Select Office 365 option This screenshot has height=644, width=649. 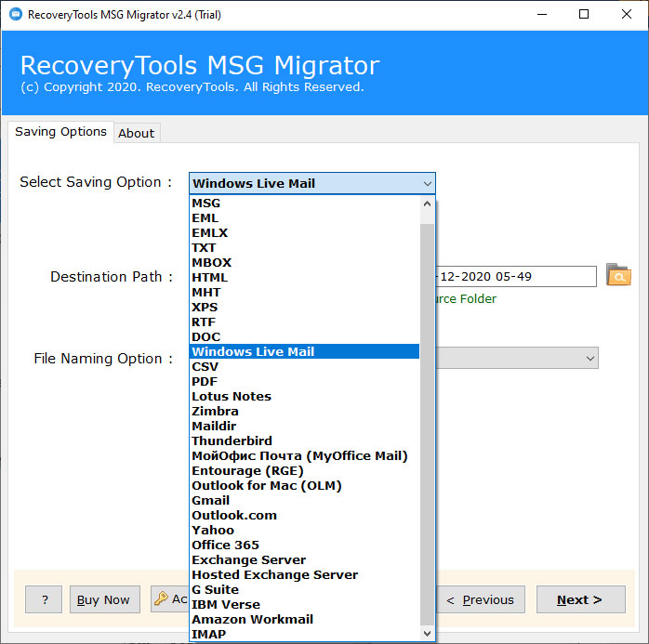point(304,545)
